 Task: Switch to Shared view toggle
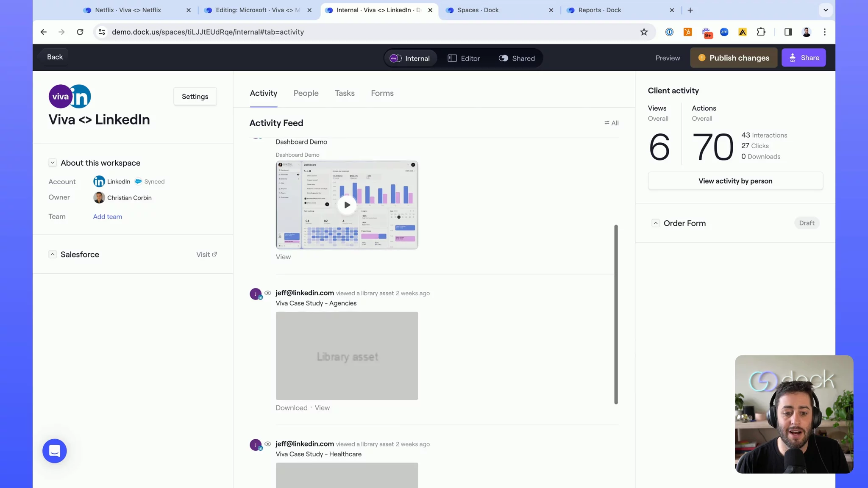[x=517, y=58]
